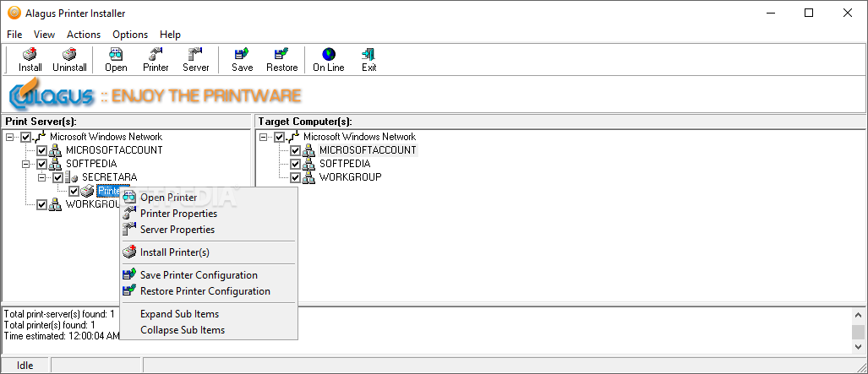The image size is (868, 374).
Task: Click the Printer toolbar icon
Action: pyautogui.click(x=156, y=55)
